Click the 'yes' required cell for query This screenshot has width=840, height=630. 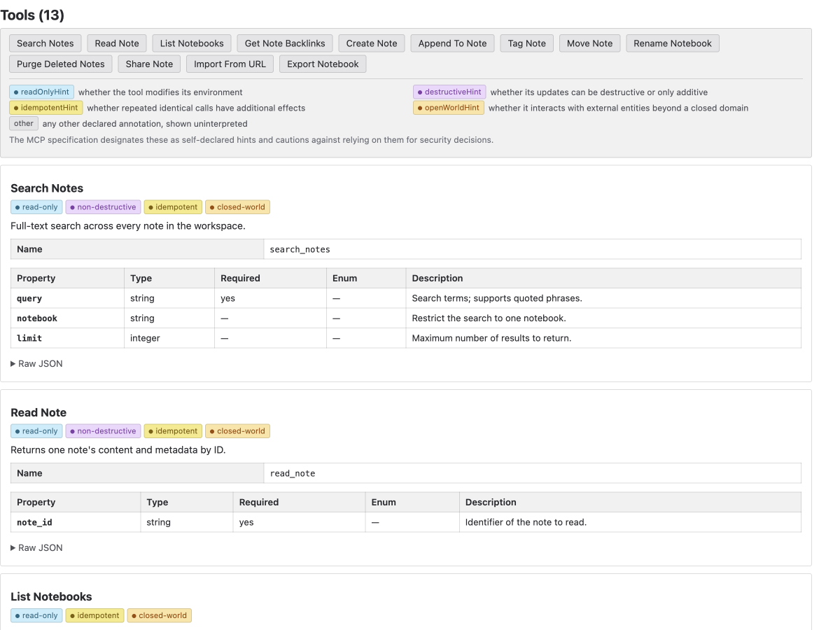tap(270, 298)
